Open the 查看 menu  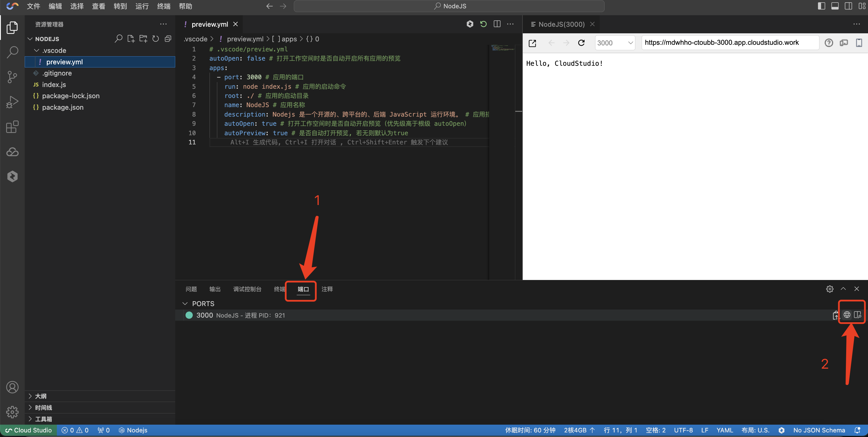(99, 6)
